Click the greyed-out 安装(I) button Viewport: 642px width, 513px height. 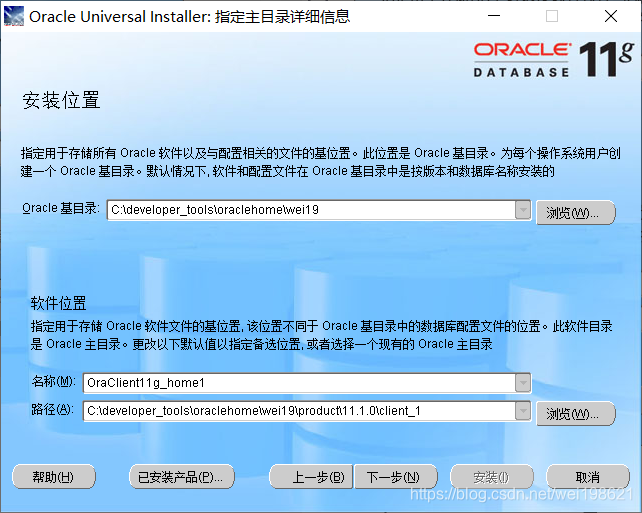coord(492,477)
